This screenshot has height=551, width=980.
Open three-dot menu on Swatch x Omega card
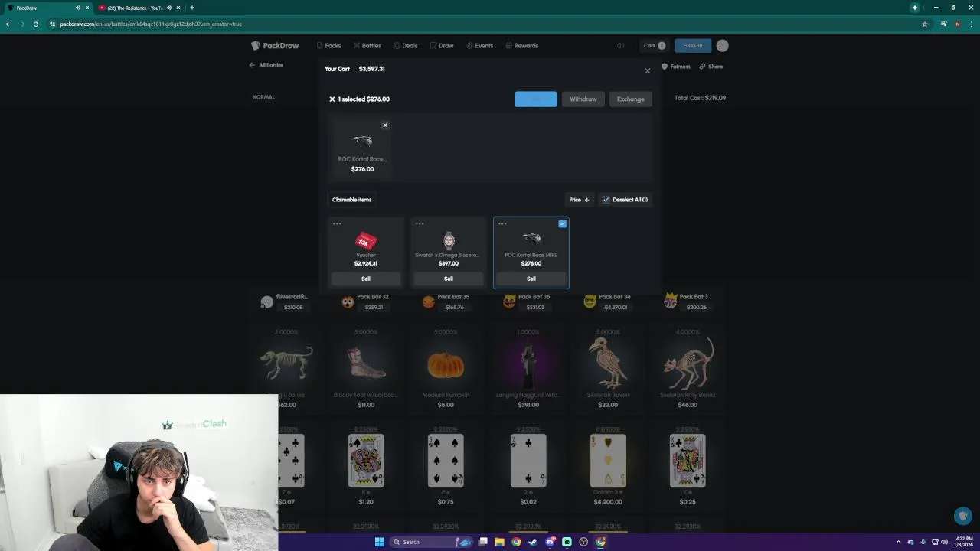pos(420,223)
